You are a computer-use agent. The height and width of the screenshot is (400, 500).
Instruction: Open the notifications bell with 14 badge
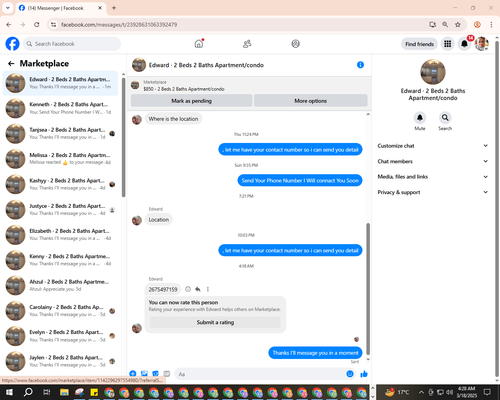[x=464, y=44]
